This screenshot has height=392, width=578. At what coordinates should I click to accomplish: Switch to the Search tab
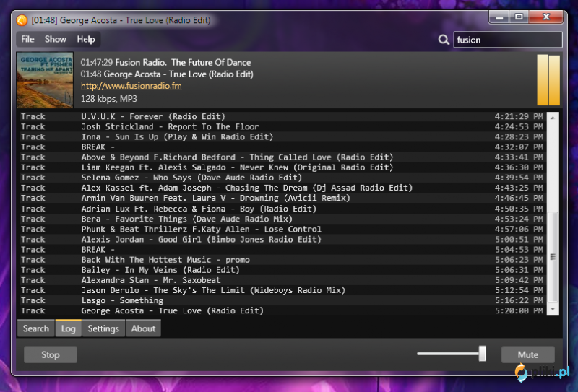coord(35,328)
